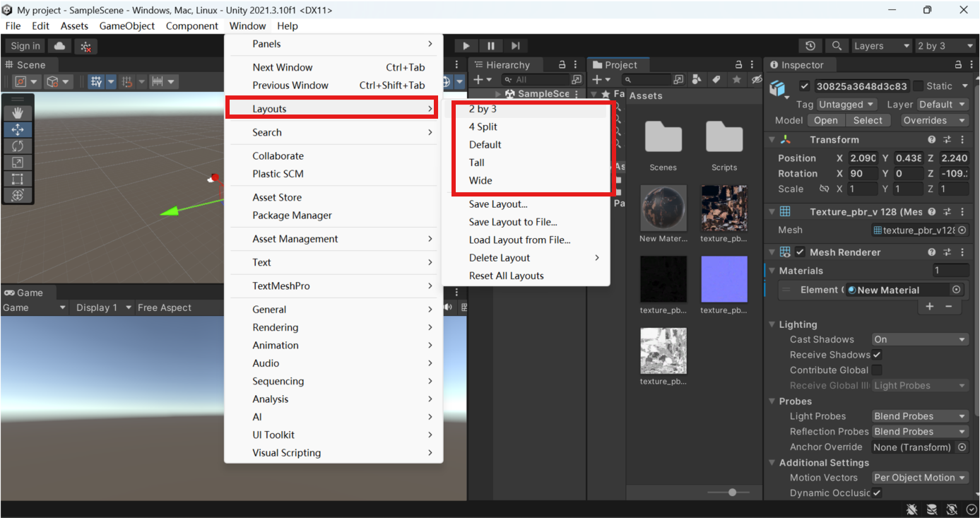Toggle the object active checkbox in Inspector
This screenshot has width=980, height=518.
point(804,86)
